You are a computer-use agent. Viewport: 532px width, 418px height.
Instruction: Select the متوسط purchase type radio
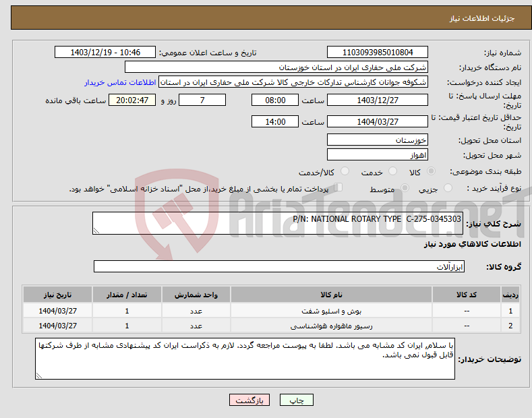405,187
